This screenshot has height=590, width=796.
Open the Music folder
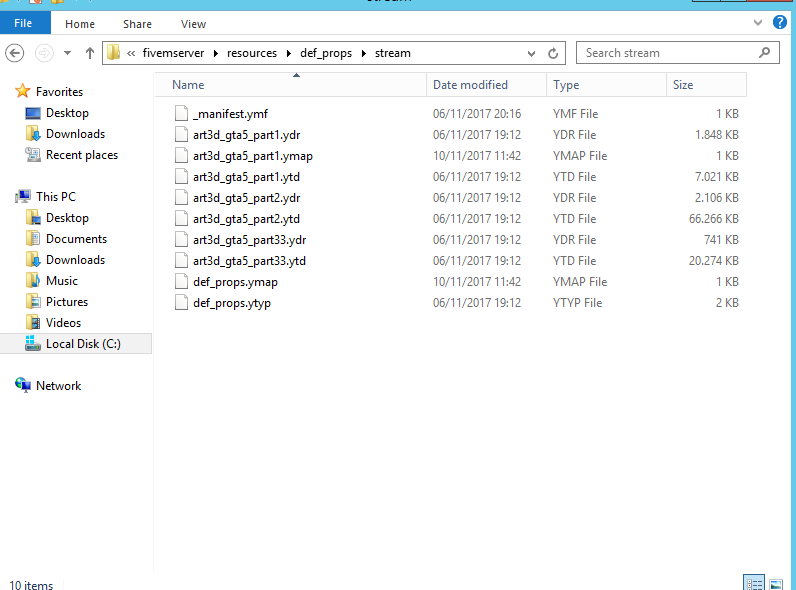point(61,281)
